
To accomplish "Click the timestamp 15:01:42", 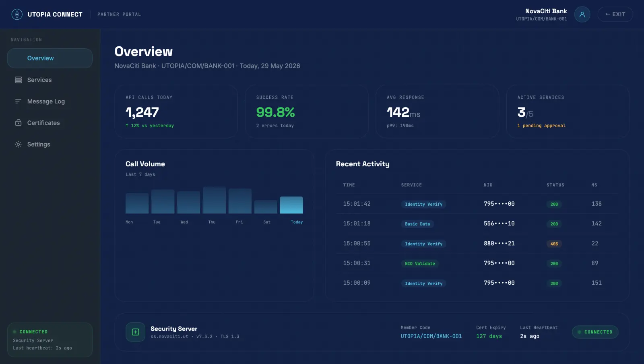I will click(x=357, y=204).
